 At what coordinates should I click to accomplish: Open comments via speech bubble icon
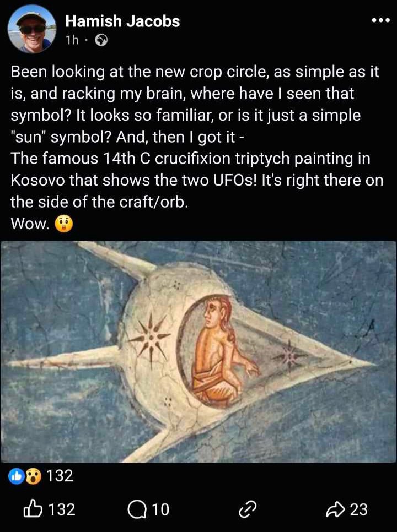[137, 509]
